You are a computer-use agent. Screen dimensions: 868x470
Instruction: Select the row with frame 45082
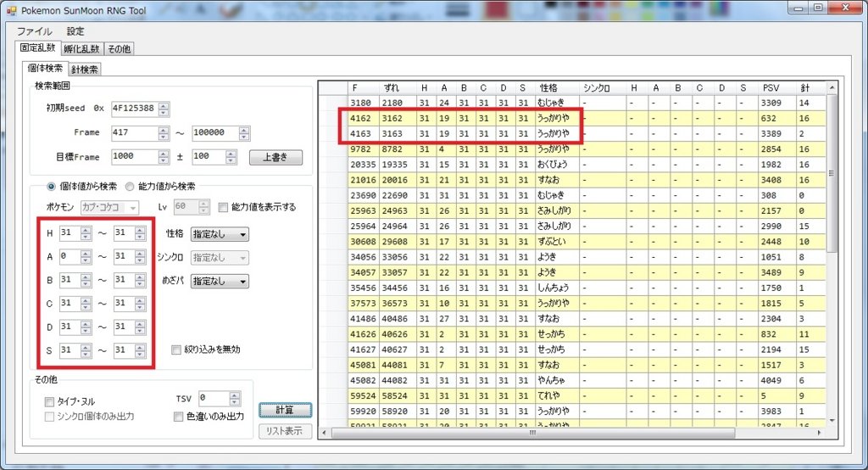[x=573, y=380]
